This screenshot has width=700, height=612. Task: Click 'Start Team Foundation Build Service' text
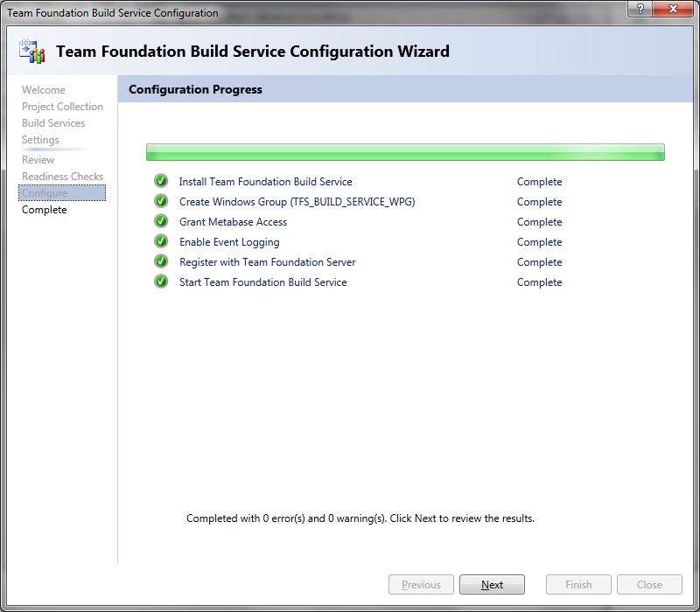(x=263, y=282)
